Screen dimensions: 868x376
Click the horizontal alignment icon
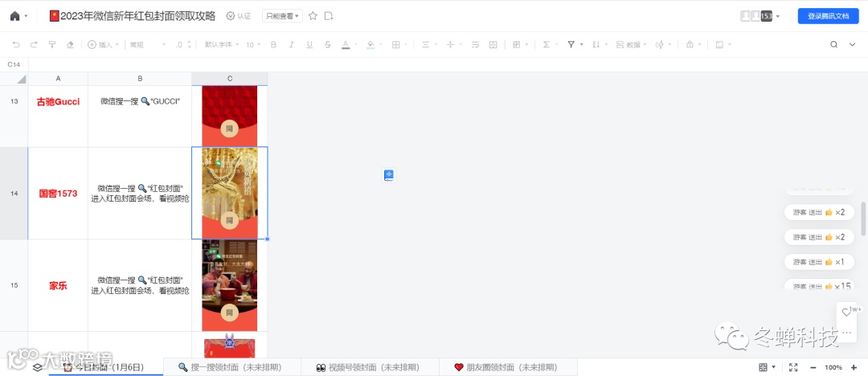[426, 45]
